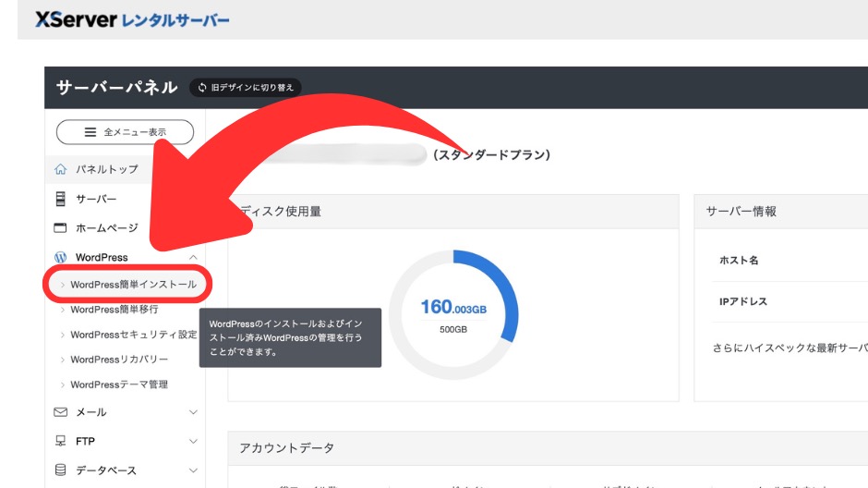Click the database icon beside データベース
868x488 pixels.
tap(61, 470)
